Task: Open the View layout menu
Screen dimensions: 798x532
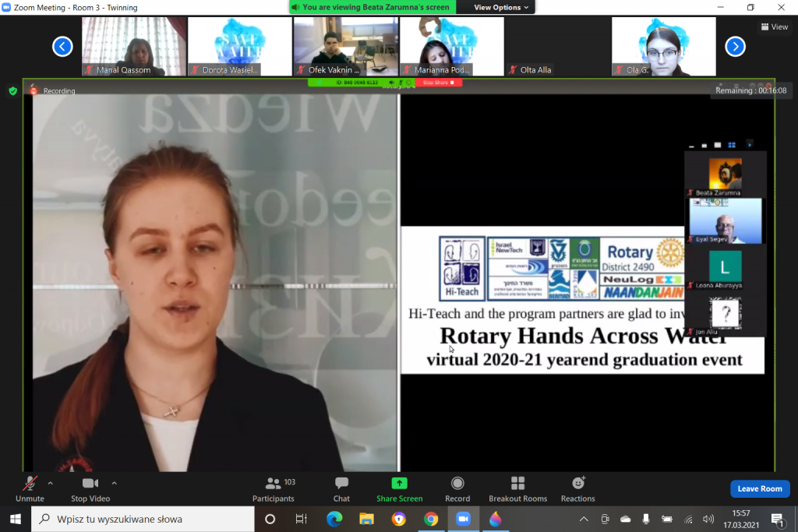Action: click(774, 26)
